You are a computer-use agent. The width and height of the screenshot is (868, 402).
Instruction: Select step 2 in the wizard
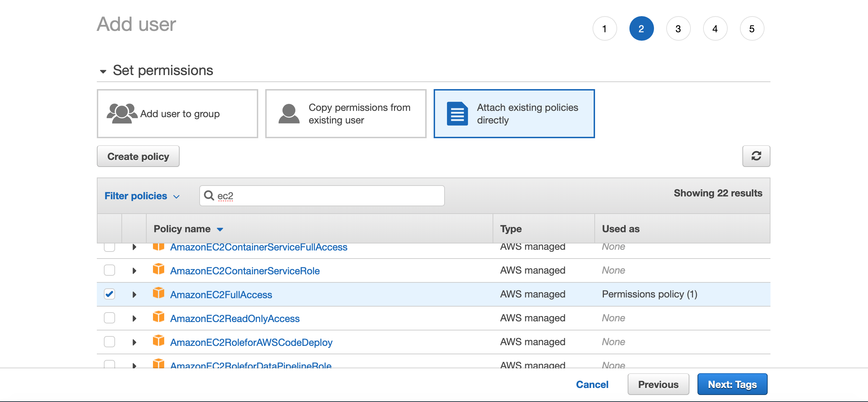click(x=641, y=28)
